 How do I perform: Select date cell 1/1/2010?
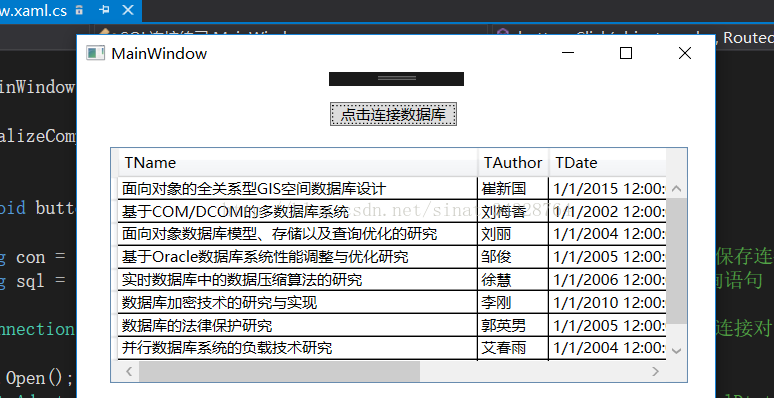(x=608, y=302)
